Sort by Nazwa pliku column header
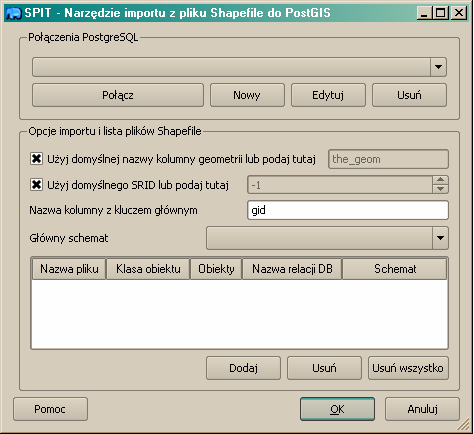 [69, 269]
